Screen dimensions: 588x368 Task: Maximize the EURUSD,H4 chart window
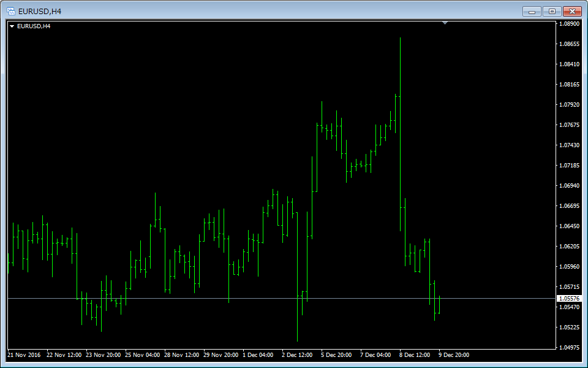(x=552, y=12)
